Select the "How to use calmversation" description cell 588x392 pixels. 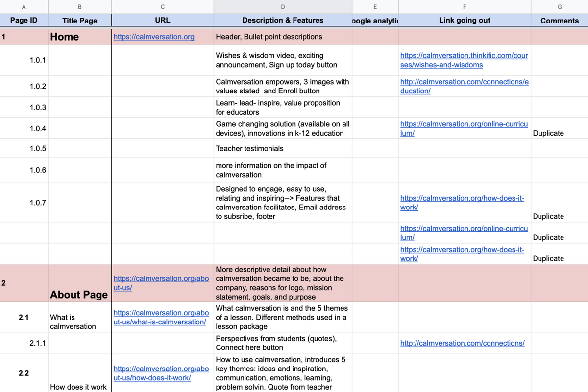[x=283, y=373]
